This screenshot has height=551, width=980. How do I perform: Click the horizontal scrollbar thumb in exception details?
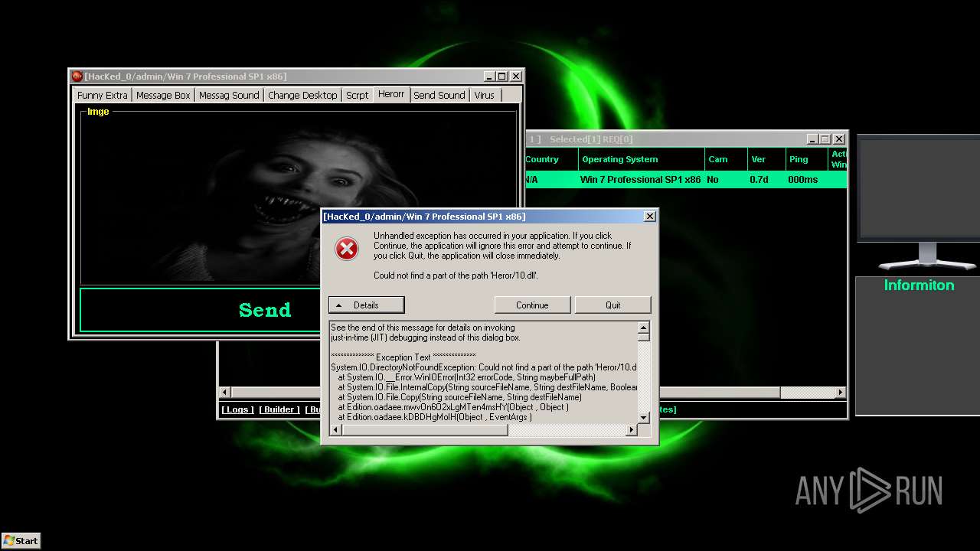424,430
